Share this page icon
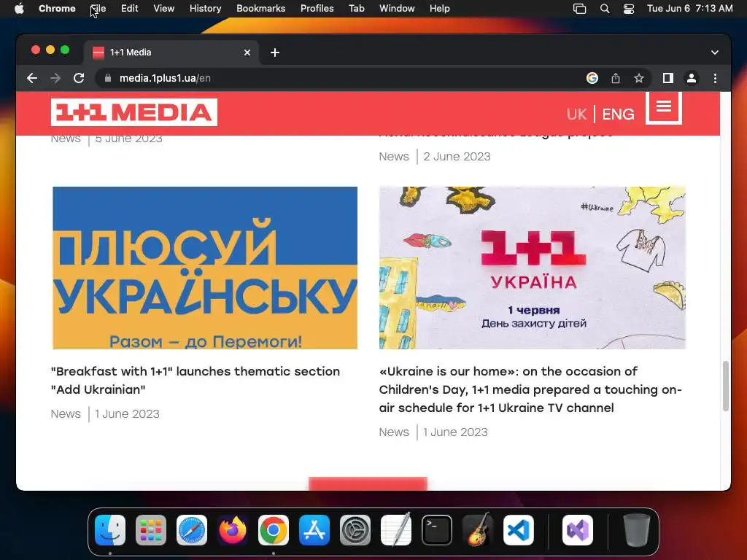 [x=616, y=78]
